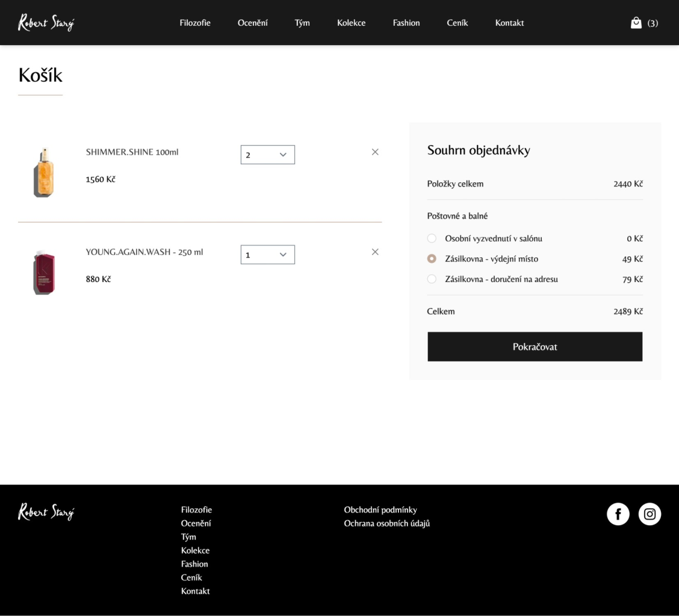
Task: Open Filozofie in the top navigation
Action: click(195, 23)
